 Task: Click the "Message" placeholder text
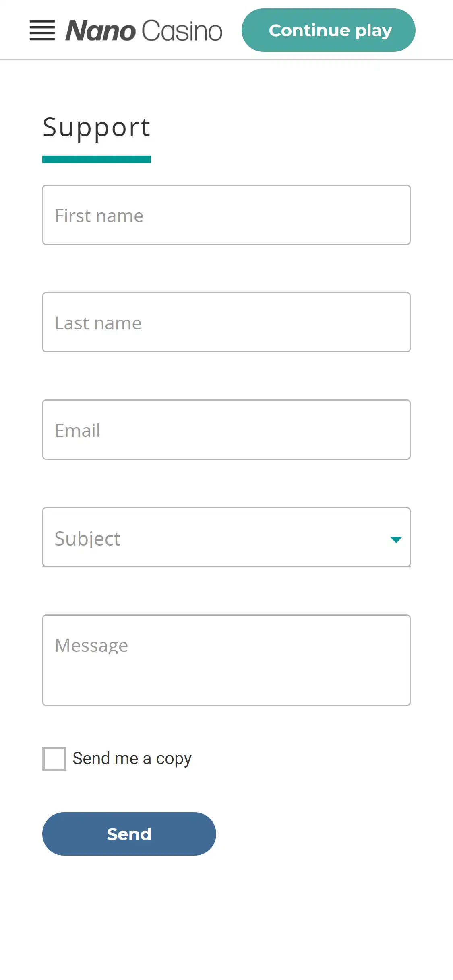[91, 646]
